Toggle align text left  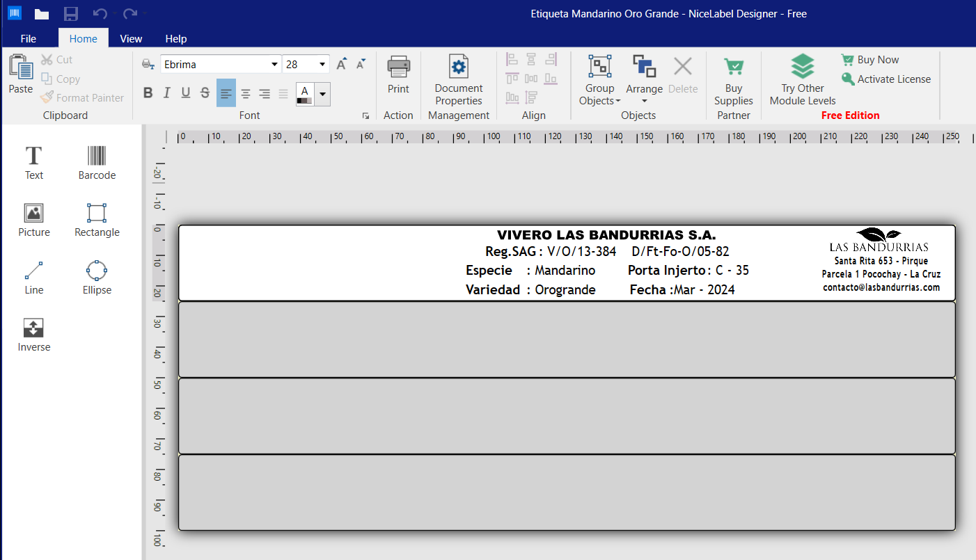226,93
